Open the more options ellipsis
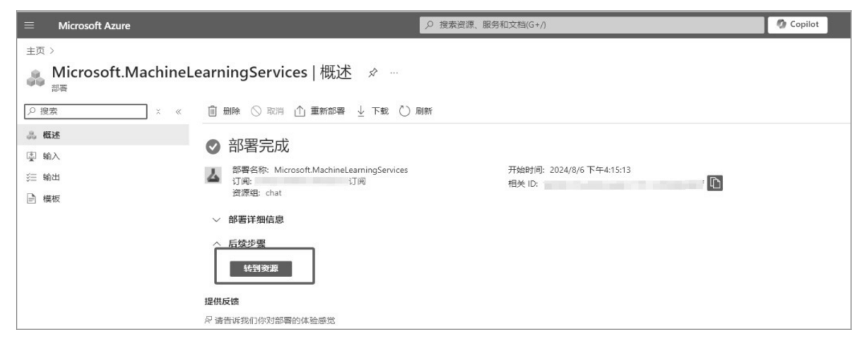 [x=394, y=73]
